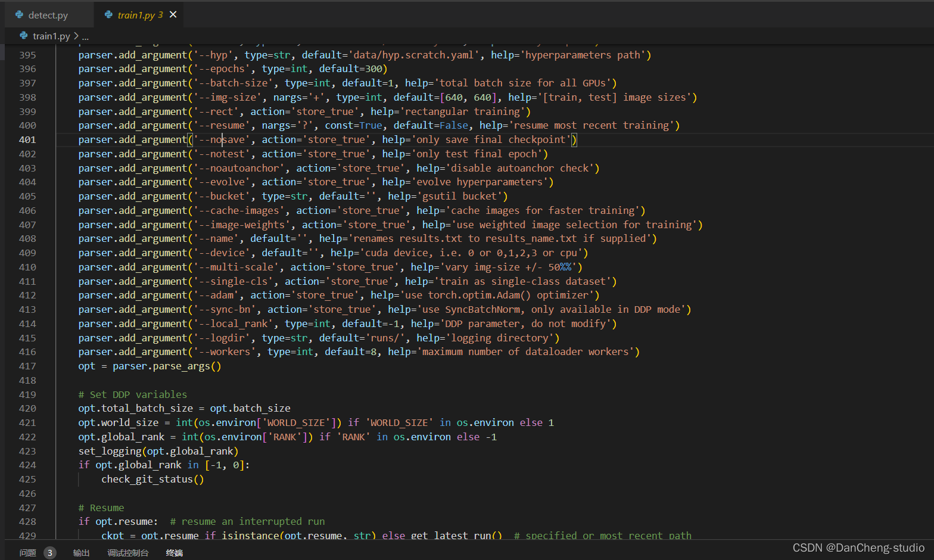Image resolution: width=934 pixels, height=560 pixels.
Task: Click opt.global_rank assignment on line 422
Action: (121, 437)
